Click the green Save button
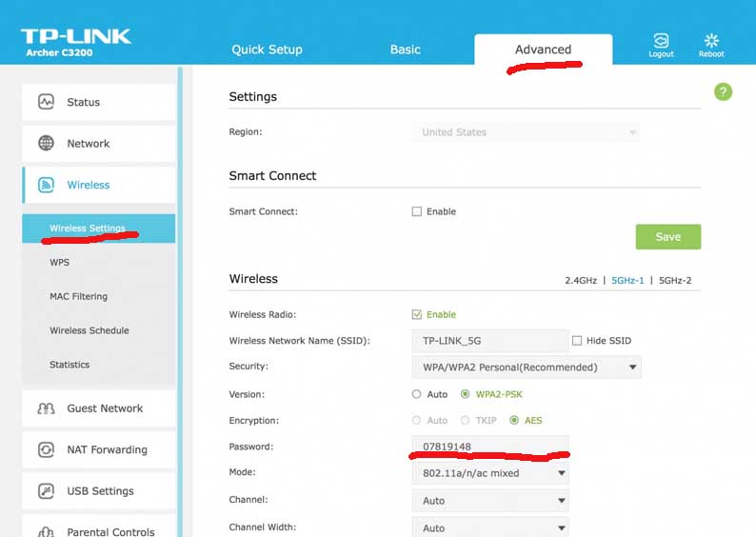The width and height of the screenshot is (756, 537). 668,237
